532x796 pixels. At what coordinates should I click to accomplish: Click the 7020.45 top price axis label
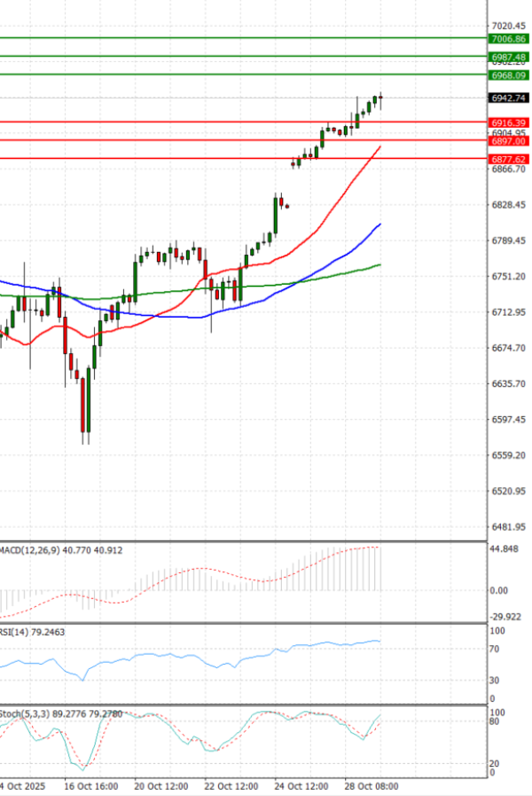[508, 27]
